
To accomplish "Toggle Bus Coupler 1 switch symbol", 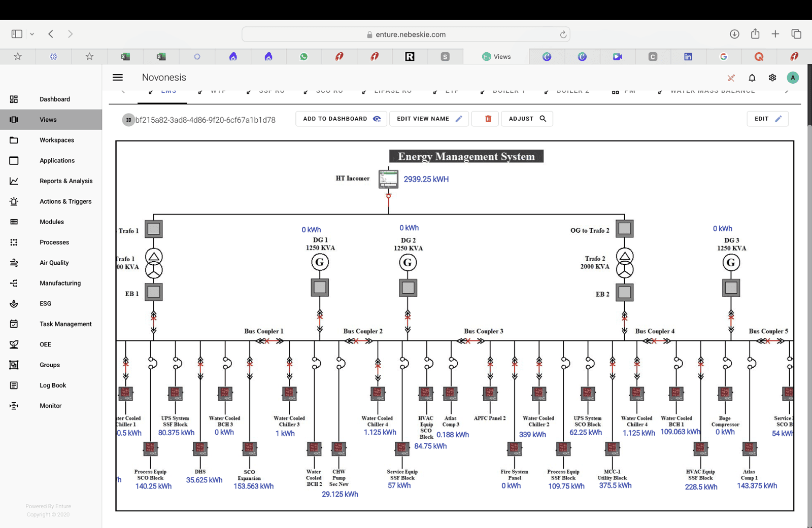I will click(269, 341).
